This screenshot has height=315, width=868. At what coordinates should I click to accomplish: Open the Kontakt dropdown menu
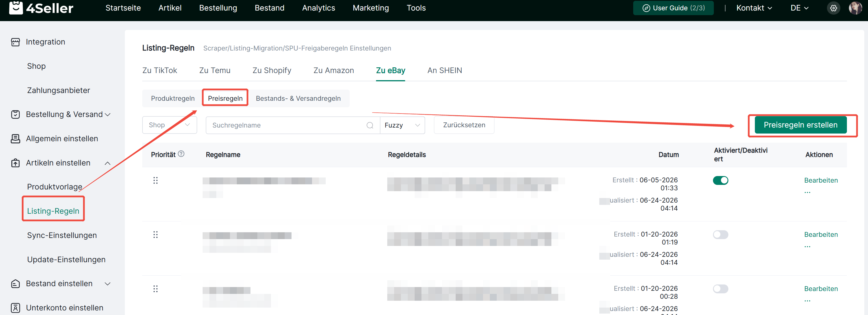pos(754,8)
